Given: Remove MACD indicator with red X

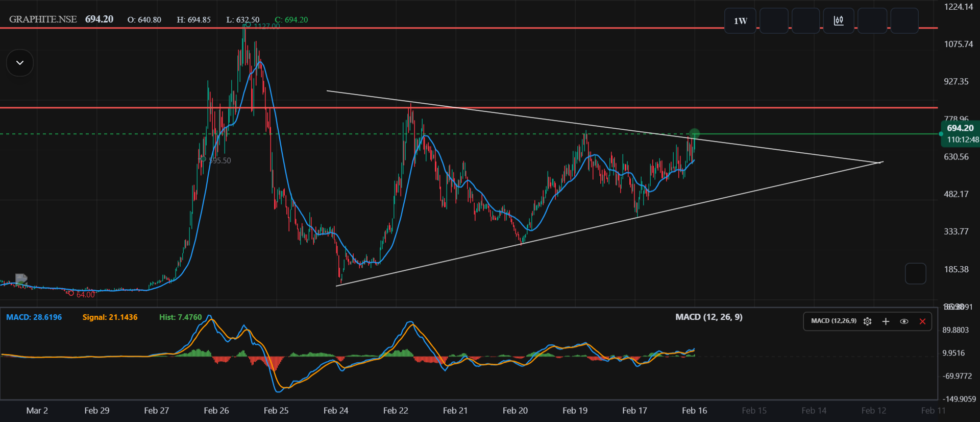Looking at the screenshot, I should (x=922, y=321).
